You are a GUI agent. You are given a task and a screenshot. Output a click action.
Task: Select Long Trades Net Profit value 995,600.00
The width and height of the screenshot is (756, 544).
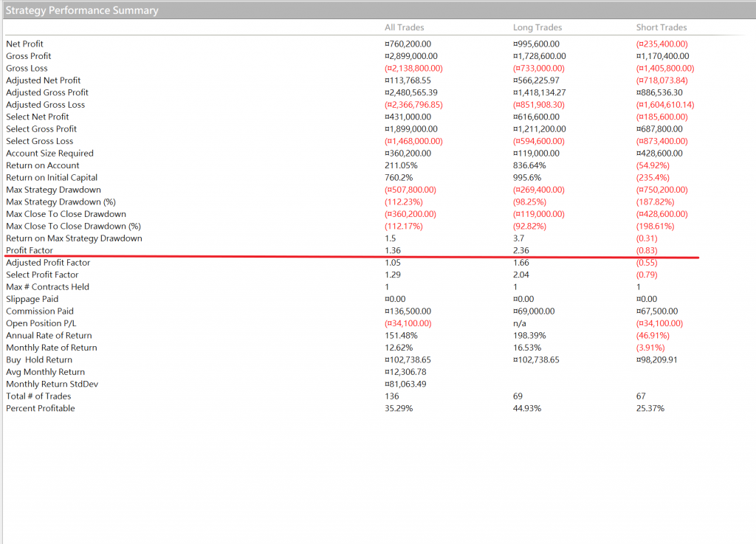coord(536,44)
